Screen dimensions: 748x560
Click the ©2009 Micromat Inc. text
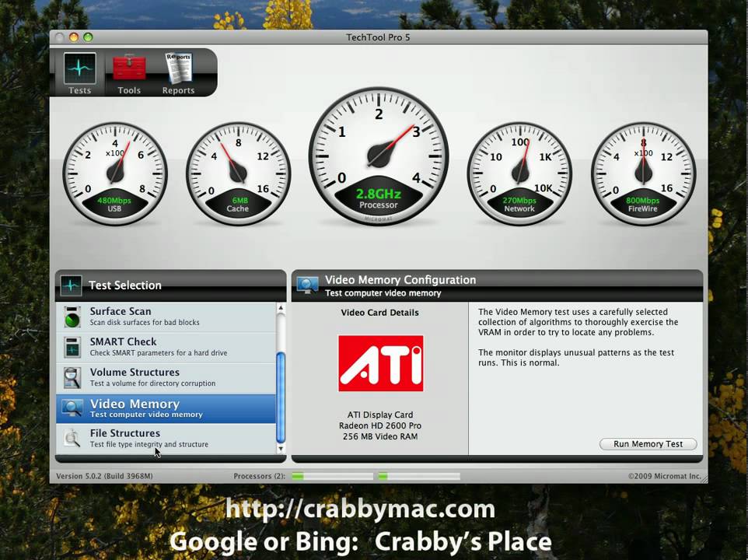pos(665,476)
